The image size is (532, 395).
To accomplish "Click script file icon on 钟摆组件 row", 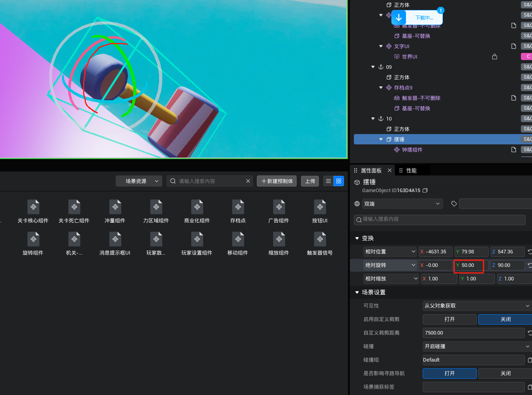I will (514, 150).
